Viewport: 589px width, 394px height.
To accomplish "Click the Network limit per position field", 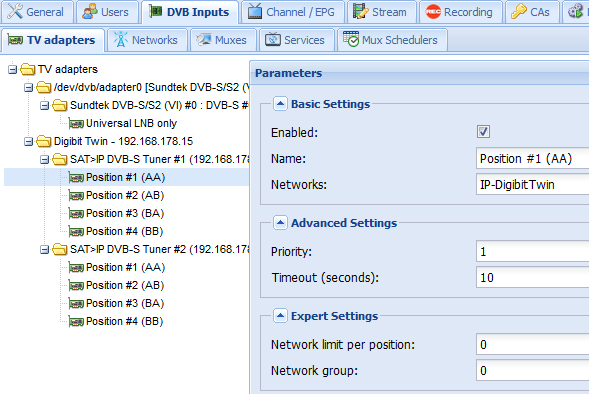I will [x=532, y=344].
